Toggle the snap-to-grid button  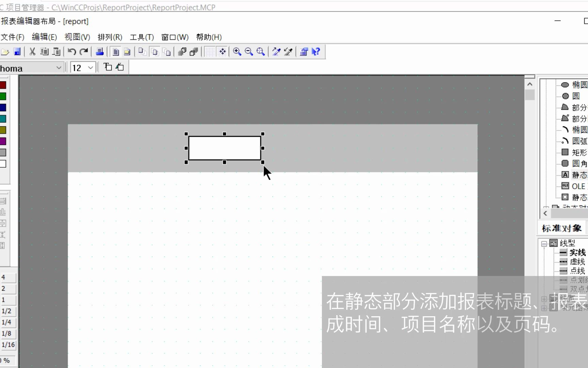click(x=222, y=52)
